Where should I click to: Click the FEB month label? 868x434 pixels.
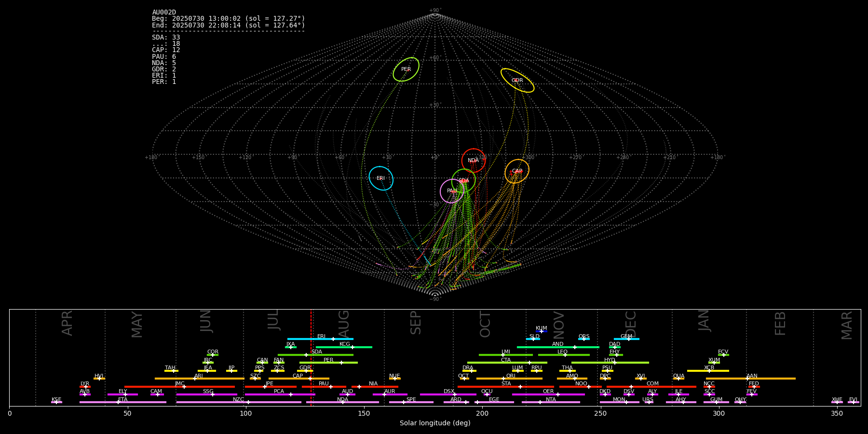[x=780, y=324]
